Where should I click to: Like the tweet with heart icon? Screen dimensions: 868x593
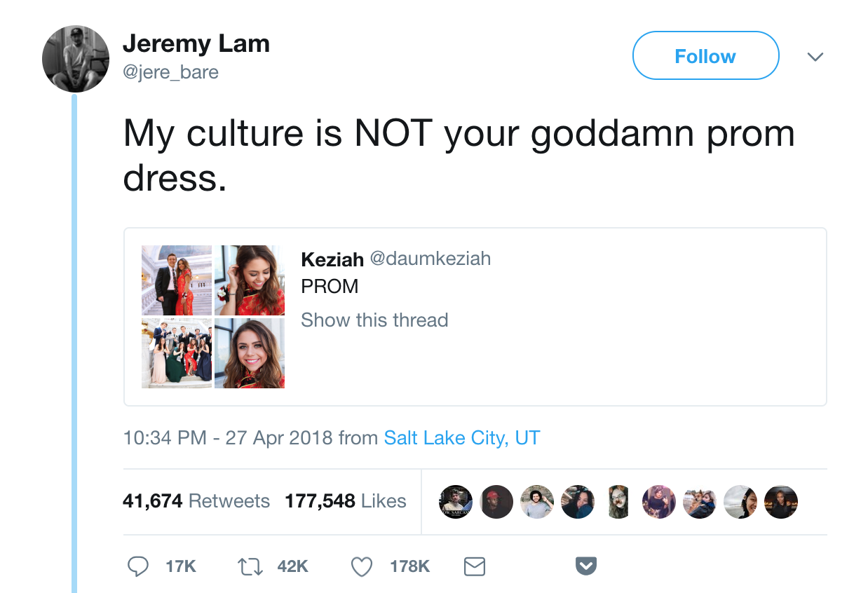362,566
